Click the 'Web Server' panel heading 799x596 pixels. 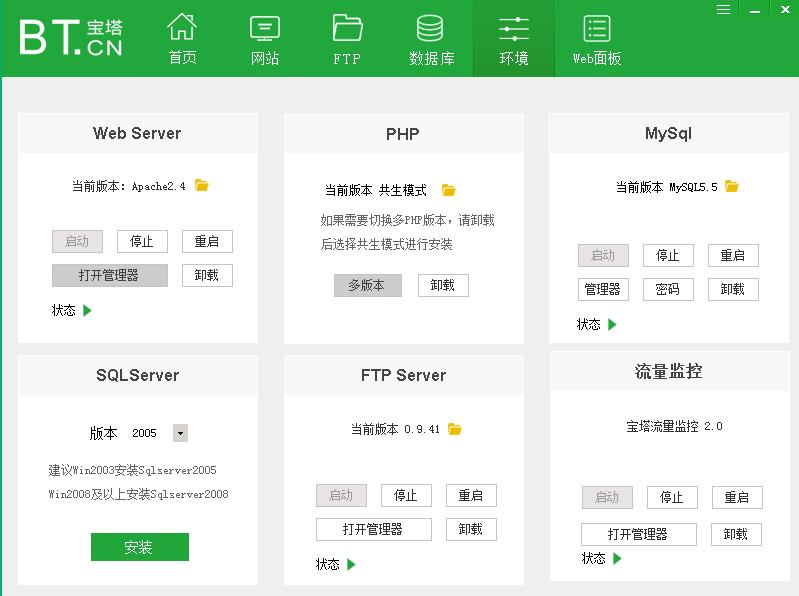137,133
